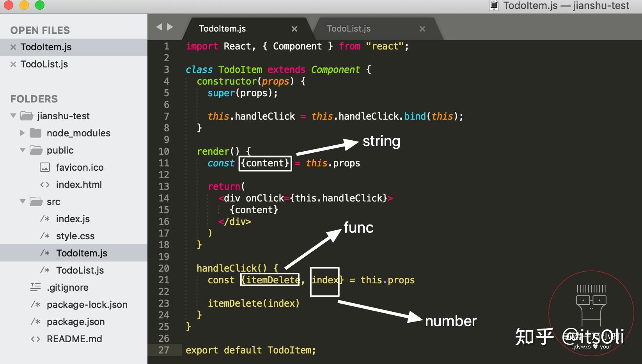Click the README.md code icon

click(x=35, y=339)
